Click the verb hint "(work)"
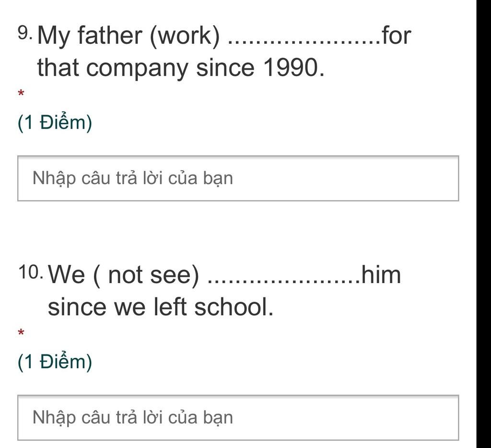This screenshot has width=491, height=448. [185, 35]
